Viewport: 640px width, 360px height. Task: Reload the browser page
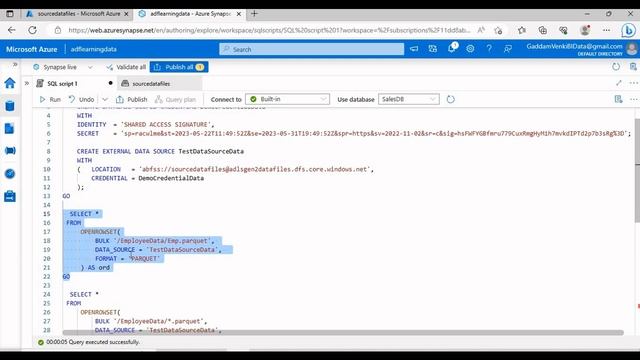coord(32,30)
